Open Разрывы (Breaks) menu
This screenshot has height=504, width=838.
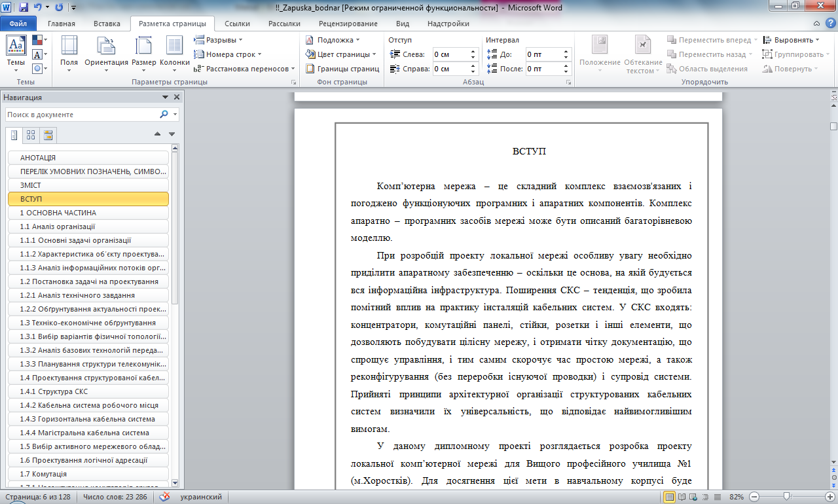(x=219, y=40)
